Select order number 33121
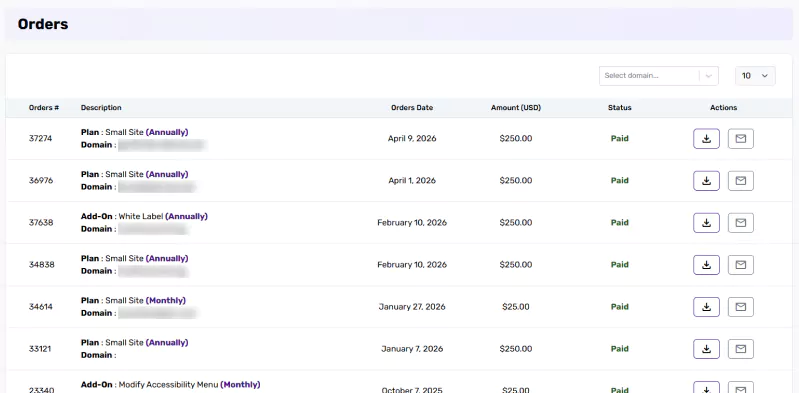 click(40, 349)
